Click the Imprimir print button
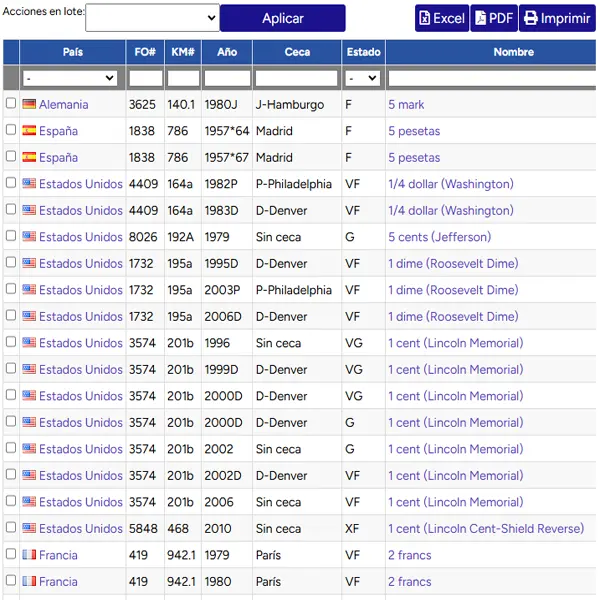This screenshot has height=600, width=600. pyautogui.click(x=557, y=18)
